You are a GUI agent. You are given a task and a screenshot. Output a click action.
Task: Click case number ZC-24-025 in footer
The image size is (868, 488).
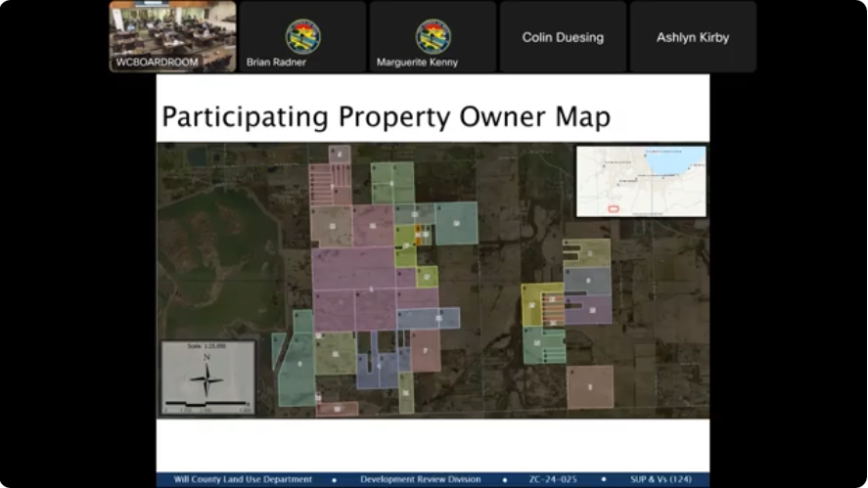click(x=553, y=480)
